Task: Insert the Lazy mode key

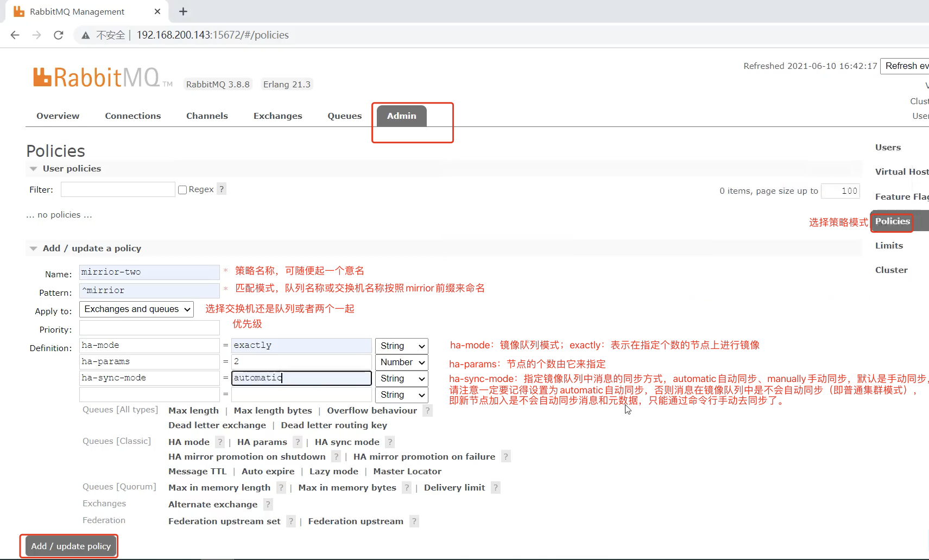Action: point(334,472)
